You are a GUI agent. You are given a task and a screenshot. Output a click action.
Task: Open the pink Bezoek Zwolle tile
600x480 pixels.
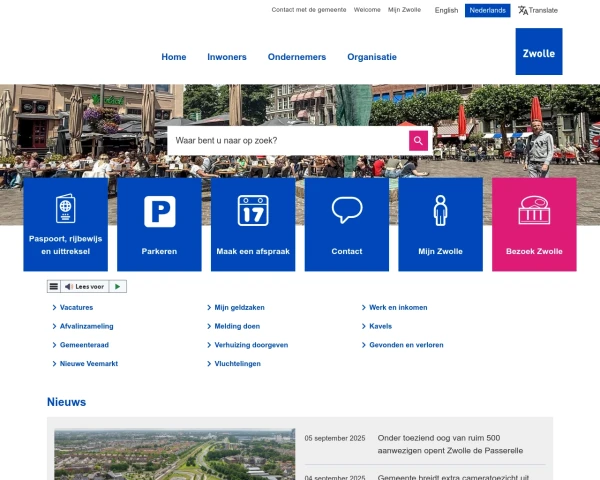click(534, 224)
